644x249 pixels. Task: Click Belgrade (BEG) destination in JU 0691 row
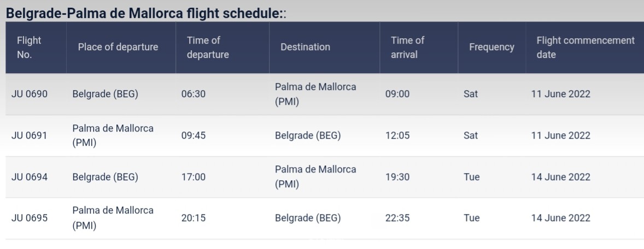point(308,135)
